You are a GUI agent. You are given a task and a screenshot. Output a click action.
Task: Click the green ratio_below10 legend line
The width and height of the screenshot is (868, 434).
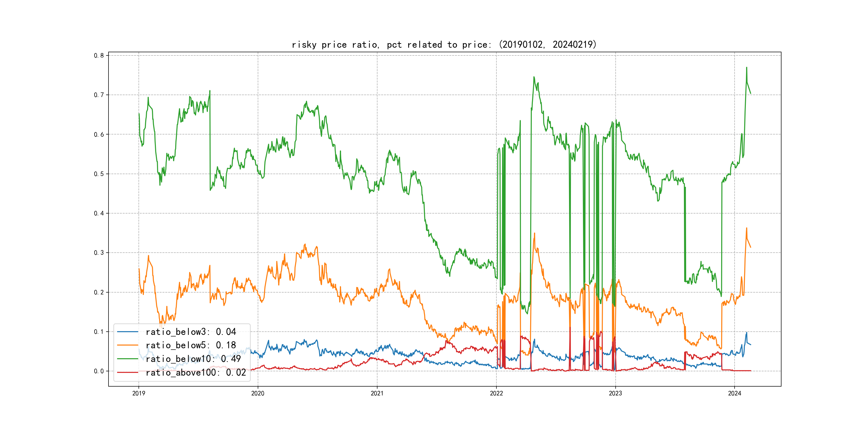pos(127,359)
